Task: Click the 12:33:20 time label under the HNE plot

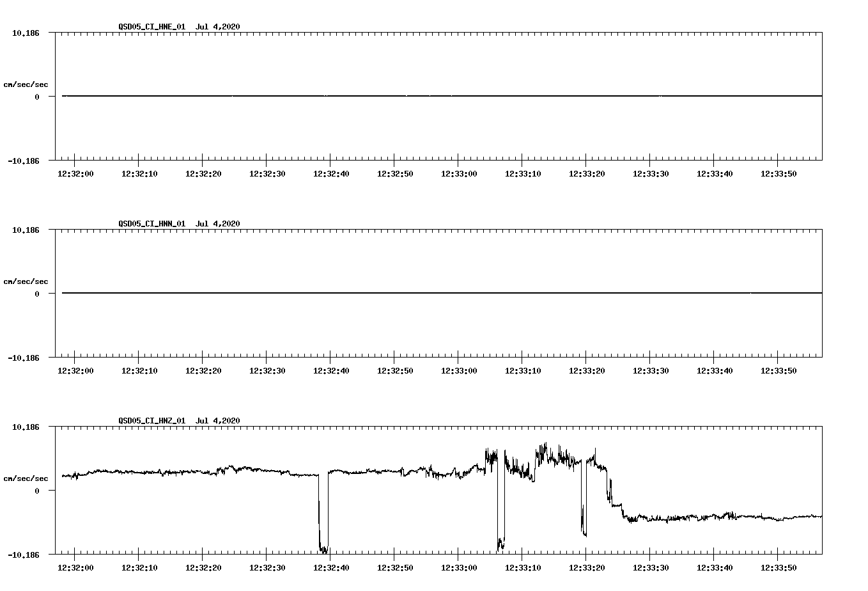Action: [x=587, y=174]
